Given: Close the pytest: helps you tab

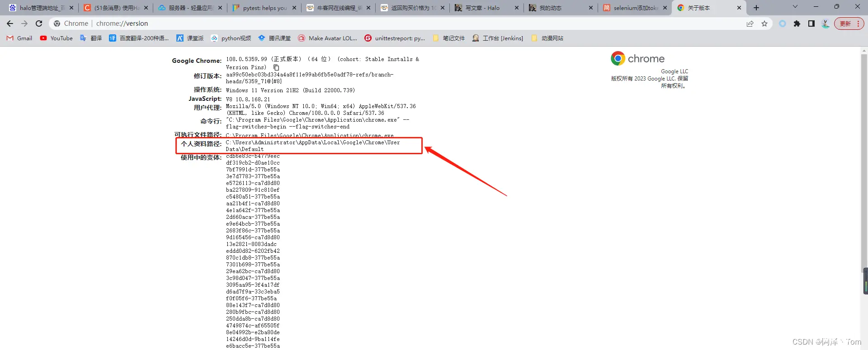Looking at the screenshot, I should pyautogui.click(x=294, y=8).
